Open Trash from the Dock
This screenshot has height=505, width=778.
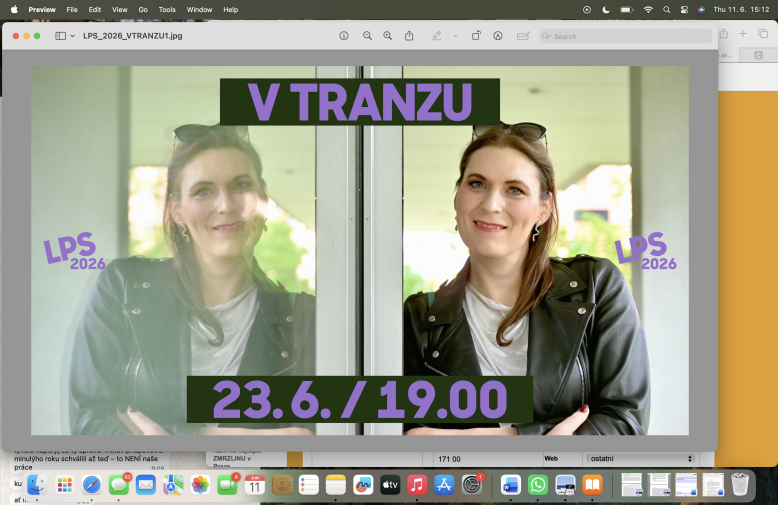(x=740, y=485)
